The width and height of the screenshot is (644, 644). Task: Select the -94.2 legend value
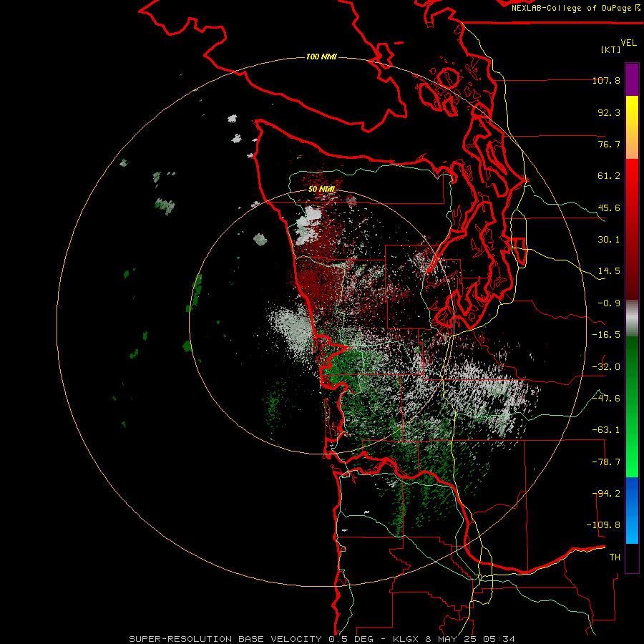tap(606, 494)
